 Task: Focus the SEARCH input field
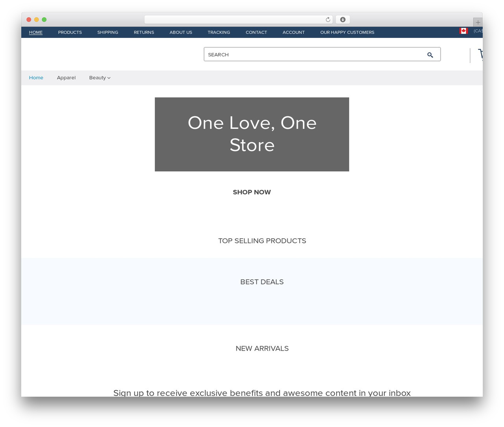tap(322, 54)
